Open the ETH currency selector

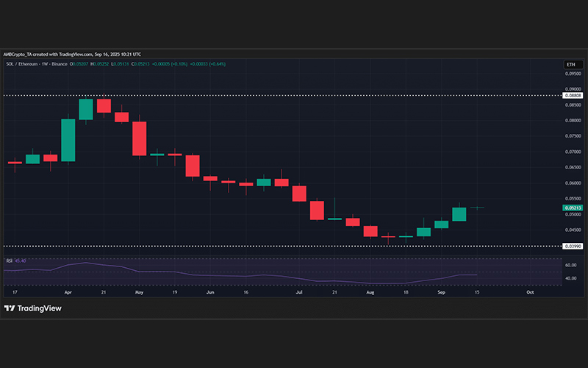pyautogui.click(x=573, y=65)
